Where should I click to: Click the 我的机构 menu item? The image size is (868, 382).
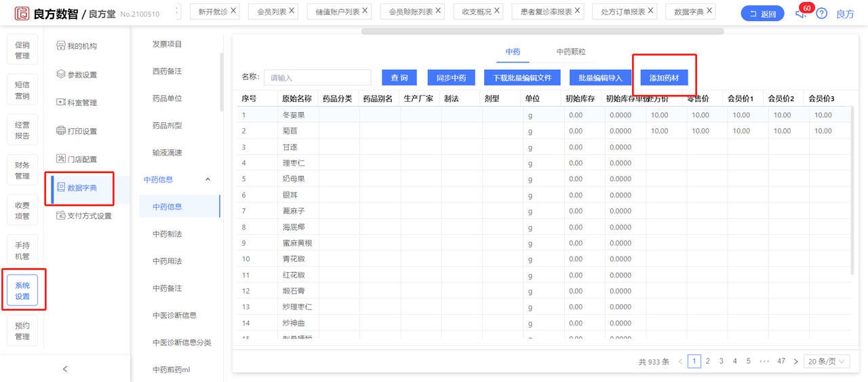click(77, 46)
